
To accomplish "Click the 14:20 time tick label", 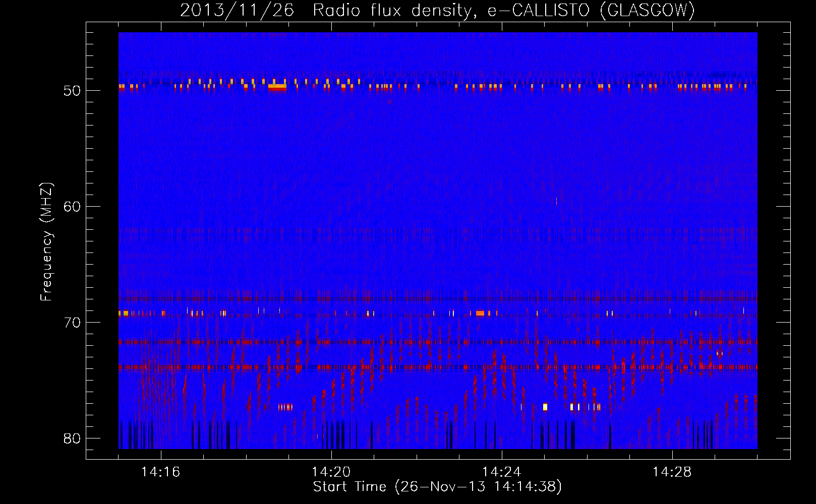I will tap(331, 472).
